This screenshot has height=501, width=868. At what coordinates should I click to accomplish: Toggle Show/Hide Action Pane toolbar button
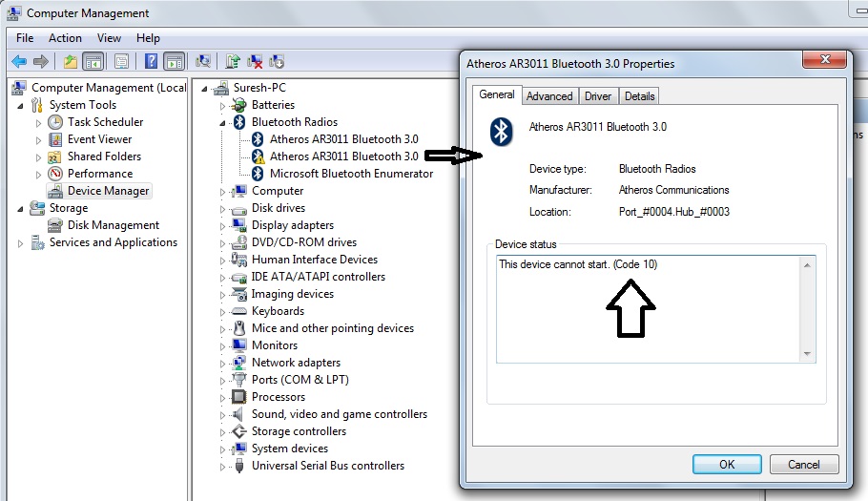[x=175, y=61]
